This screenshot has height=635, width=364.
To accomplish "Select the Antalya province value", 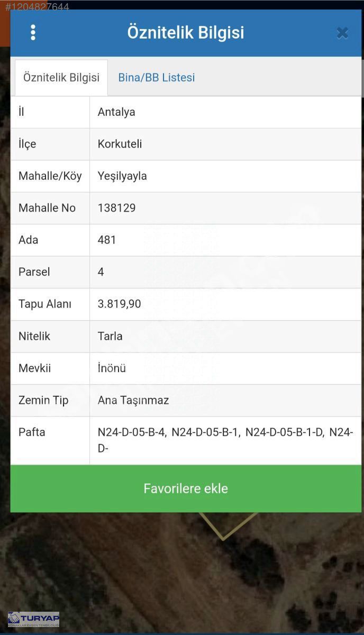I will 116,112.
